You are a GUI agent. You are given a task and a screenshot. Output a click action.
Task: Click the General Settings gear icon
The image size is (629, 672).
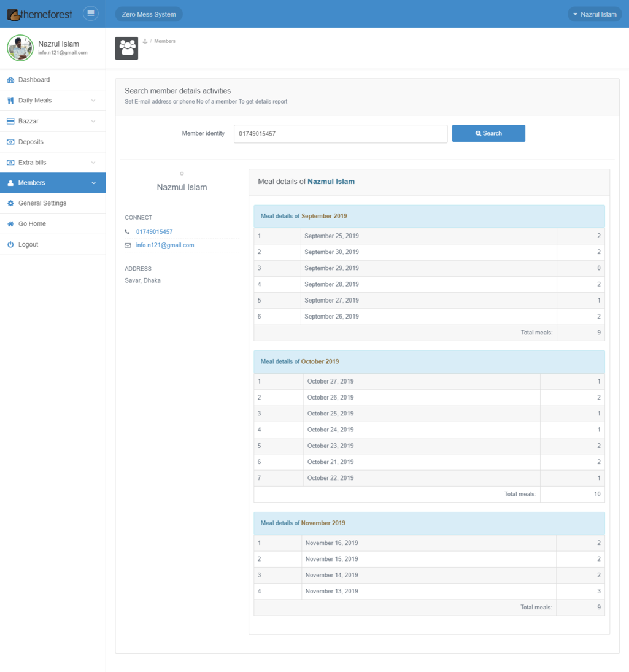pyautogui.click(x=10, y=203)
